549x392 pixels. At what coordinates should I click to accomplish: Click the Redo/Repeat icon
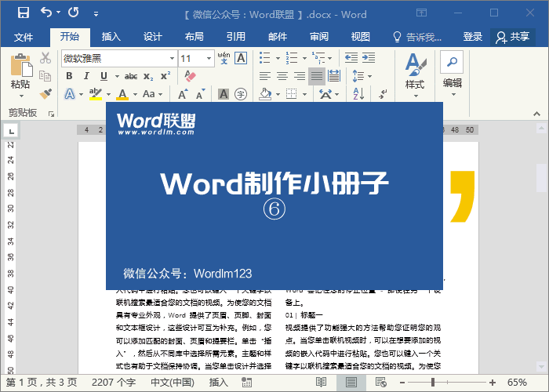[74, 13]
